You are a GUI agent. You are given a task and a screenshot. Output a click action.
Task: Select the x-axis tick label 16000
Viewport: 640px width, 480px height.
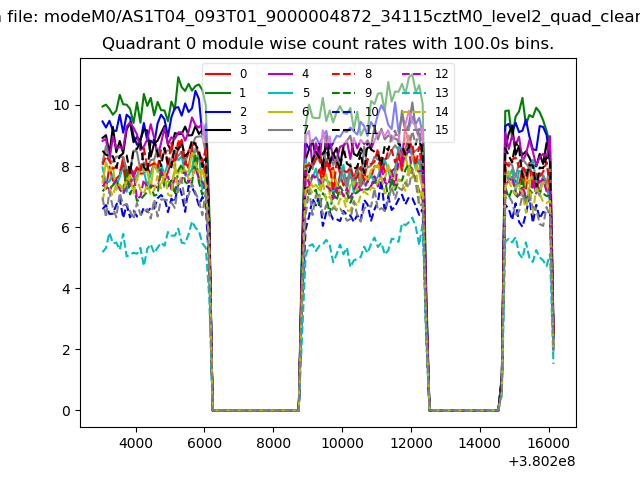(x=548, y=442)
